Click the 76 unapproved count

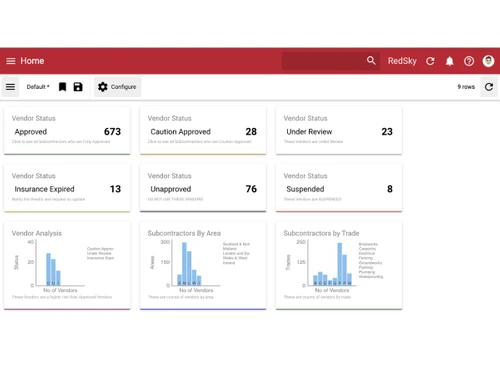251,189
